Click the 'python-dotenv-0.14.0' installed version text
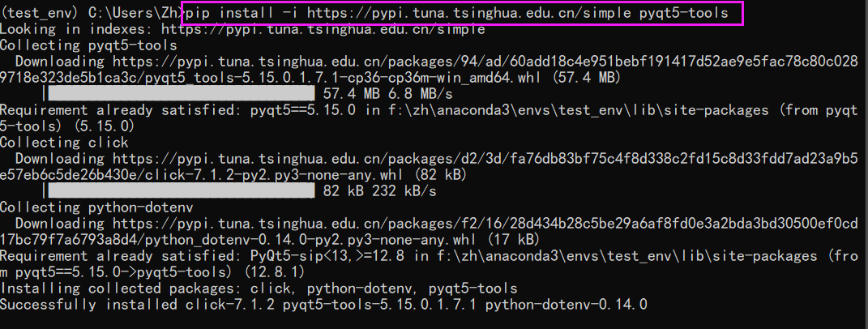868x329 pixels. tap(567, 304)
